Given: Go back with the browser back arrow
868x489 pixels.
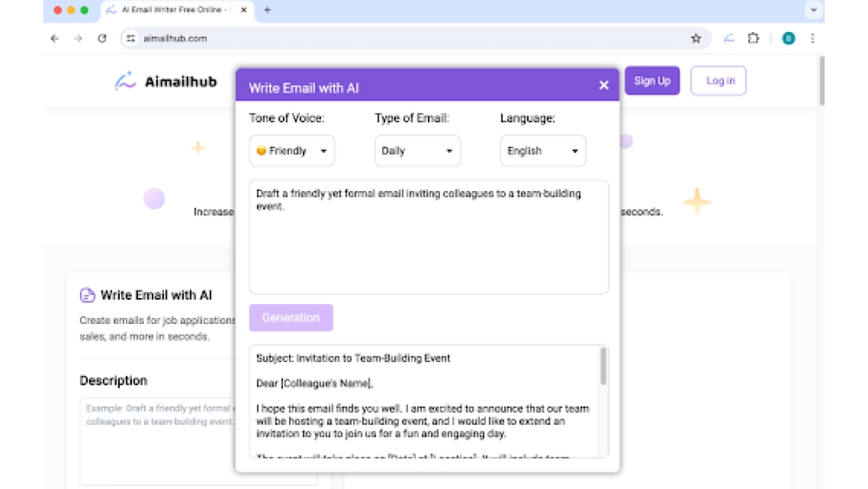Looking at the screenshot, I should click(54, 38).
